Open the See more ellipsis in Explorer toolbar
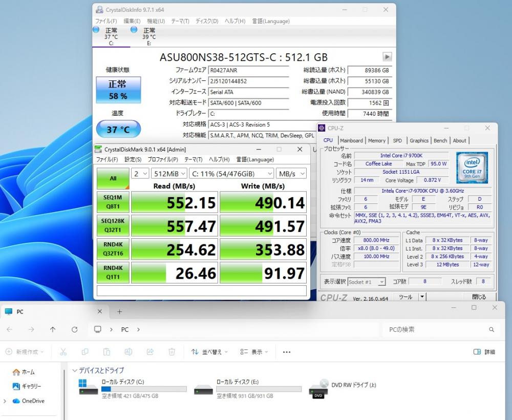The height and width of the screenshot is (420, 512). click(x=287, y=352)
